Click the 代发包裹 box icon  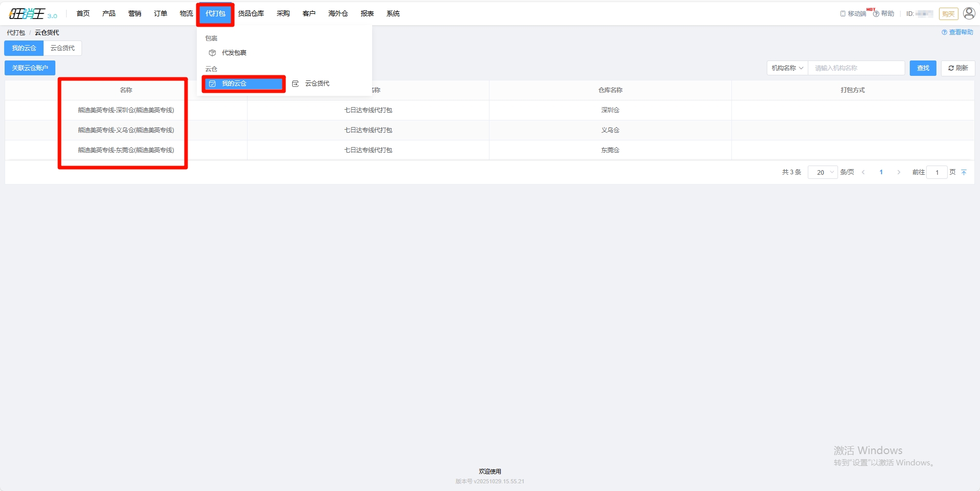click(212, 53)
